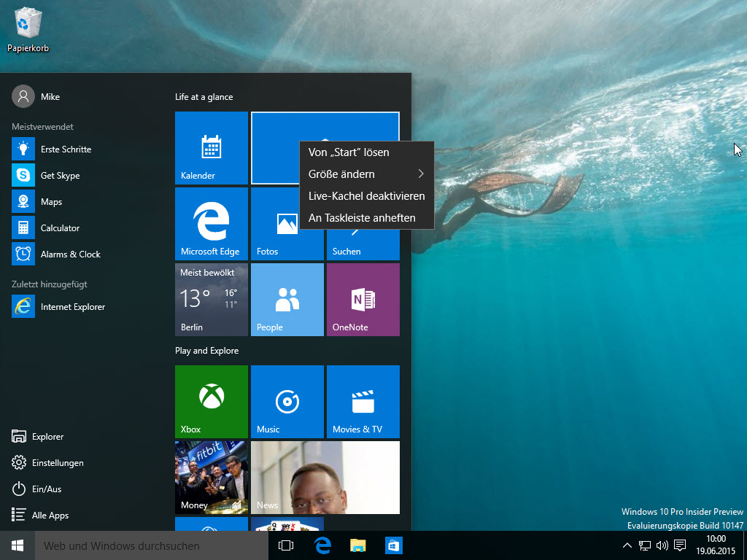Open the Movies & TV tile
The image size is (747, 560).
[363, 402]
